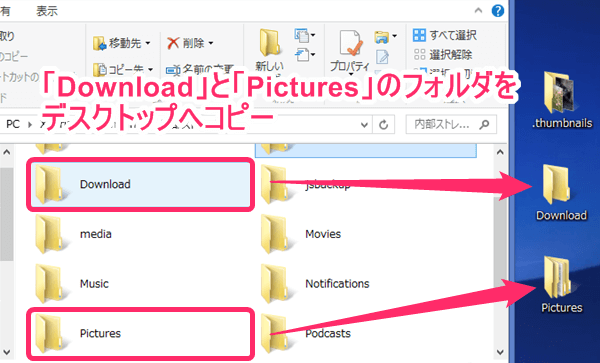Select the Pictures folder in Explorer
The height and width of the screenshot is (363, 600).
click(x=140, y=334)
